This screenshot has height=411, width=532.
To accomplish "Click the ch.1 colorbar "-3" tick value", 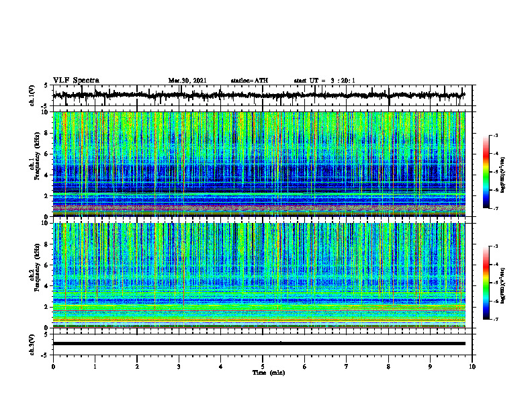I will coord(496,136).
